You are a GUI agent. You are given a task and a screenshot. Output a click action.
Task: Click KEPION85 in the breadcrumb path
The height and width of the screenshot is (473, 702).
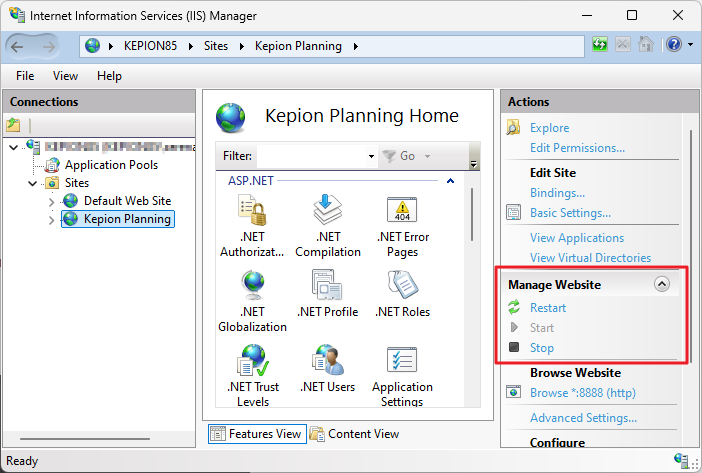150,46
